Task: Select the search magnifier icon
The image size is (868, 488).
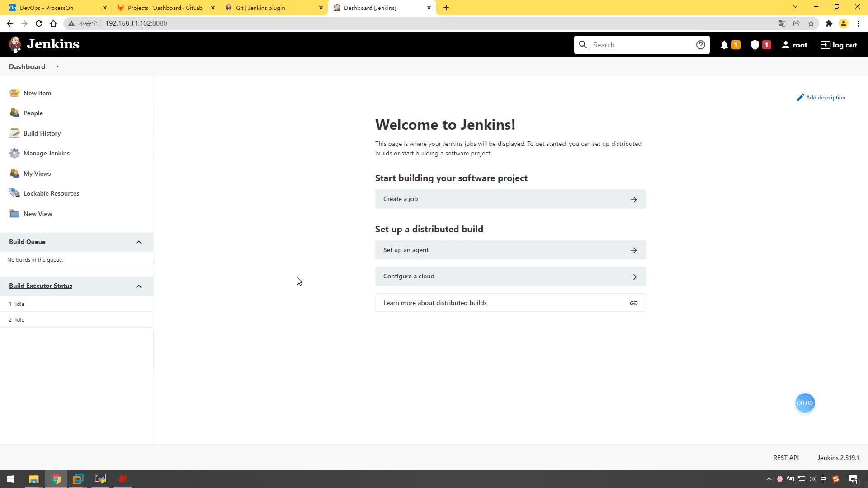Action: (x=584, y=45)
